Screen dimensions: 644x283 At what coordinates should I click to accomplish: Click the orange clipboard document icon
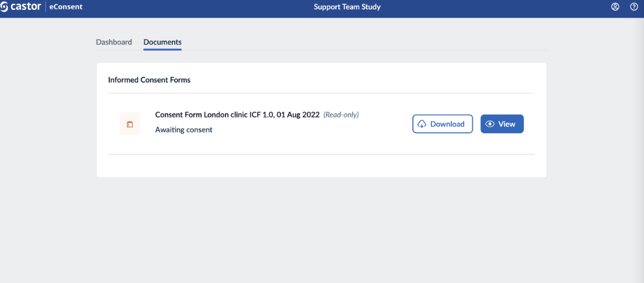pos(130,124)
